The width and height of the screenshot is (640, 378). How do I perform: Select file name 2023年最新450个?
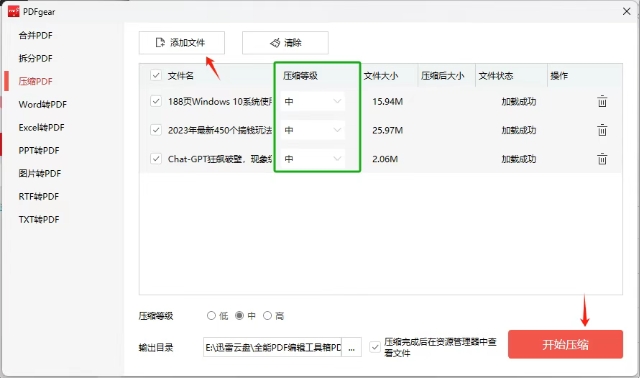pos(220,130)
